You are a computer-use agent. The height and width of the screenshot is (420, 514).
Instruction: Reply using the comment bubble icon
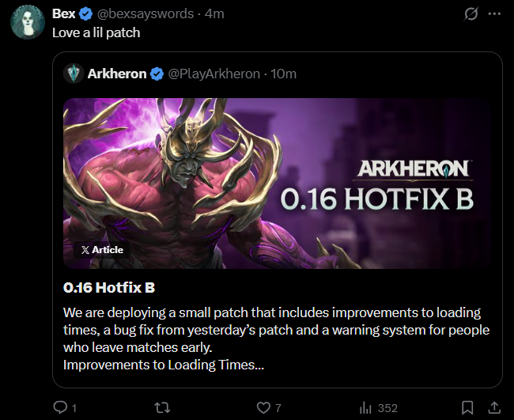pyautogui.click(x=60, y=407)
